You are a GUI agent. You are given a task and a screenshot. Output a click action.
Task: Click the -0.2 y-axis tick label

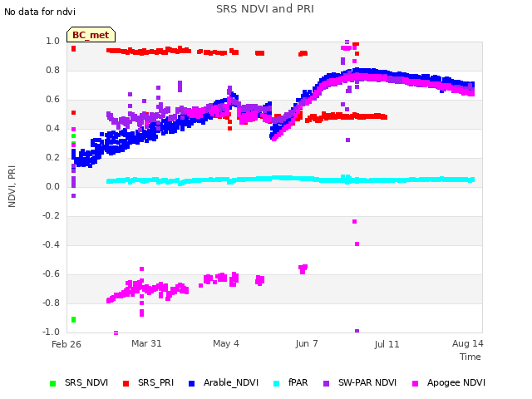pyautogui.click(x=51, y=216)
